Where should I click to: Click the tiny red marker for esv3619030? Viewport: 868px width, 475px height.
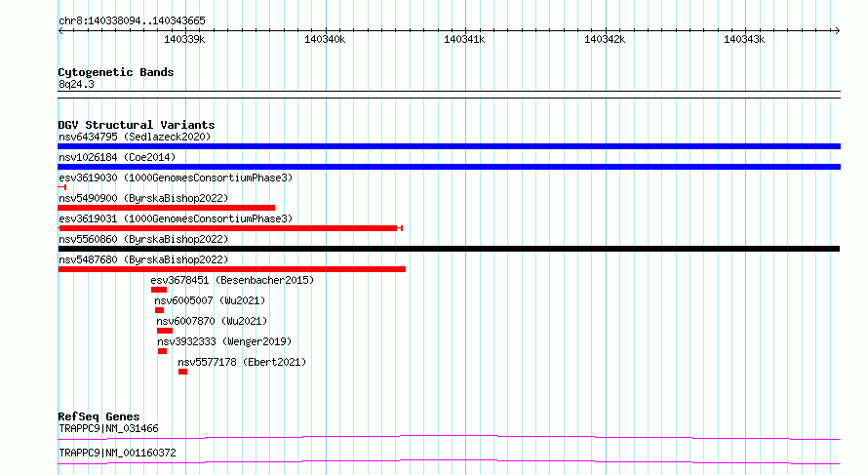62,187
